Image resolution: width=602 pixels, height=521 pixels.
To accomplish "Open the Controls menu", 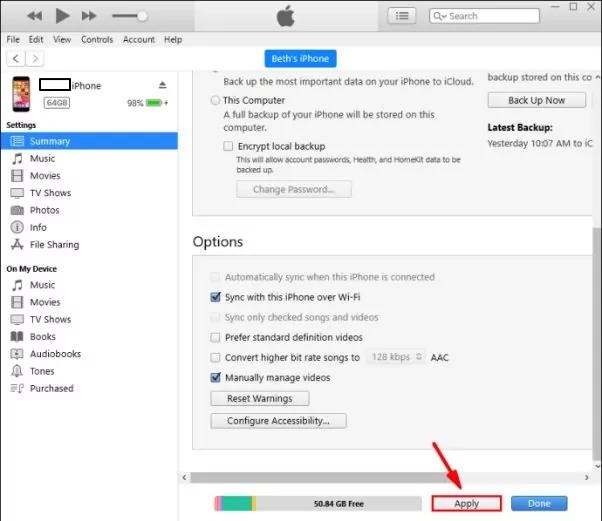I will coord(97,40).
